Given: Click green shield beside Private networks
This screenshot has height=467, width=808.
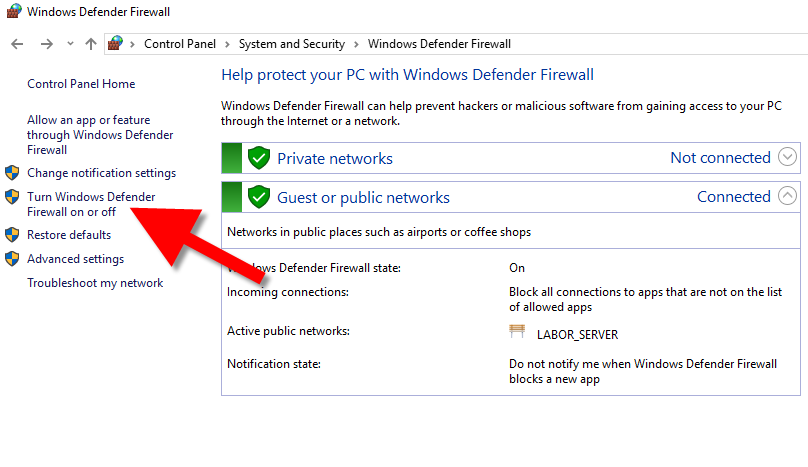Looking at the screenshot, I should [259, 158].
